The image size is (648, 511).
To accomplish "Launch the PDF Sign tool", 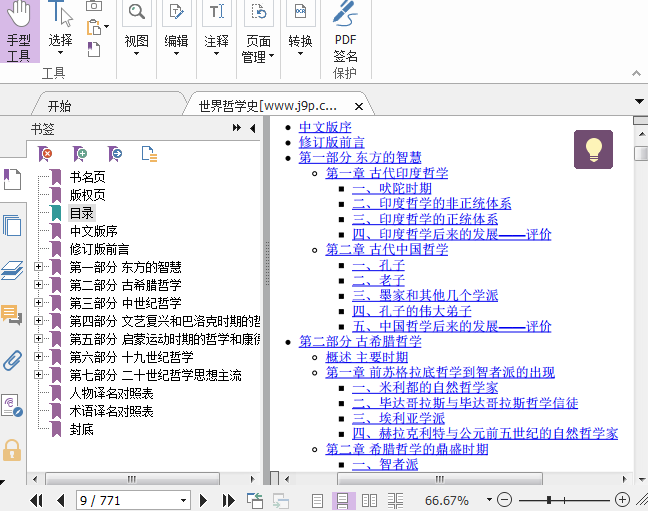I will pyautogui.click(x=345, y=33).
